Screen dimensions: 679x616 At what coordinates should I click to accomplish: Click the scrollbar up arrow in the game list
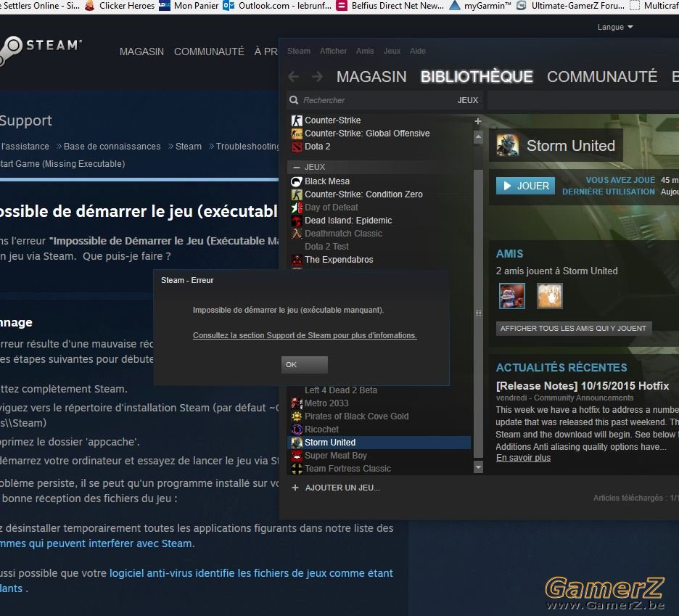pos(478,138)
